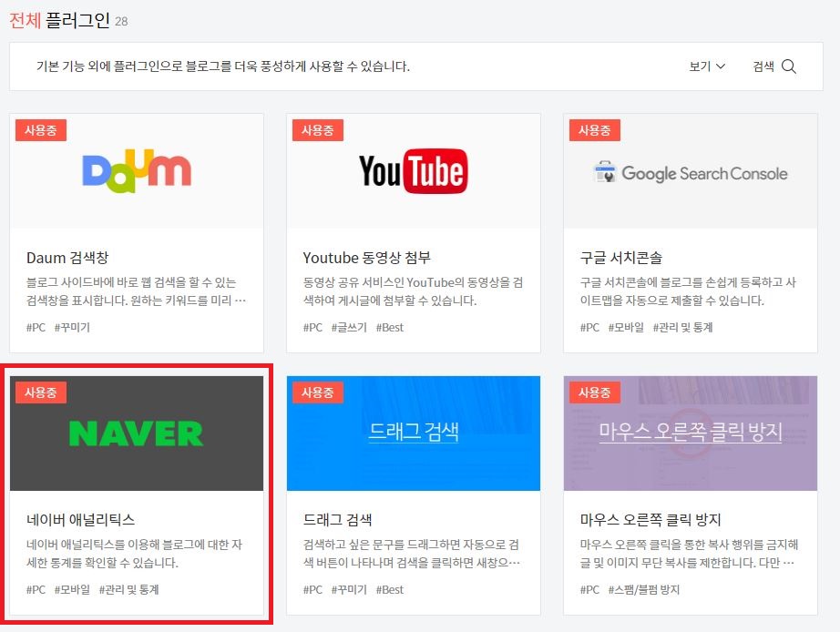Open the 보기 dropdown
This screenshot has height=632, width=840.
707,66
